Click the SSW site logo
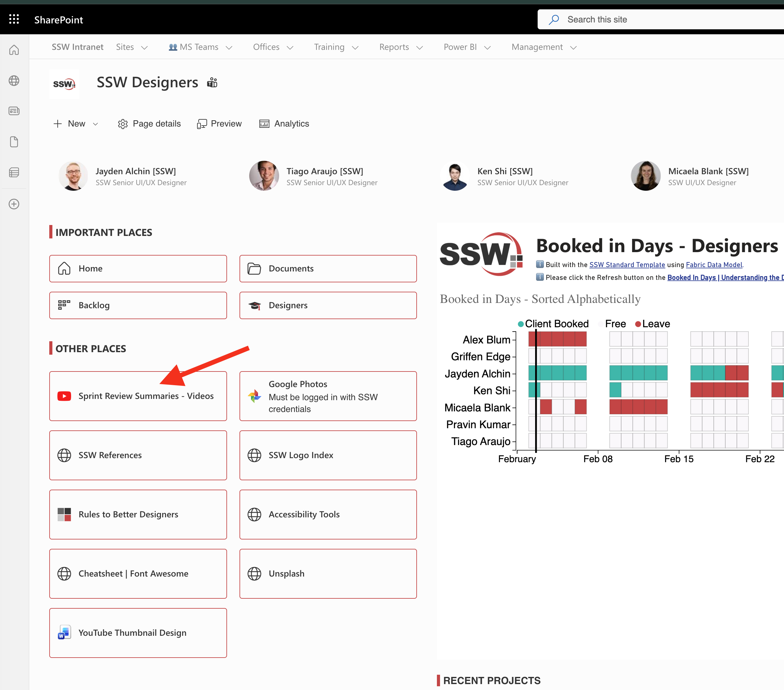 [x=64, y=84]
